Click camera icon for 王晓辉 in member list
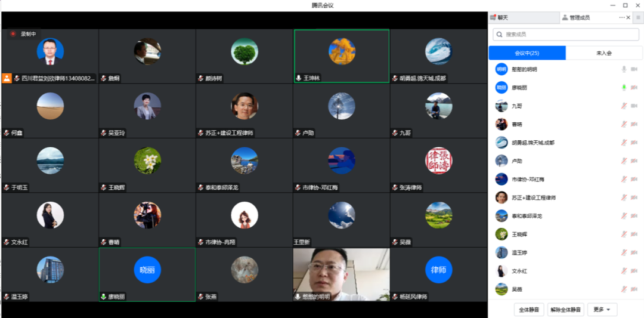 [634, 234]
